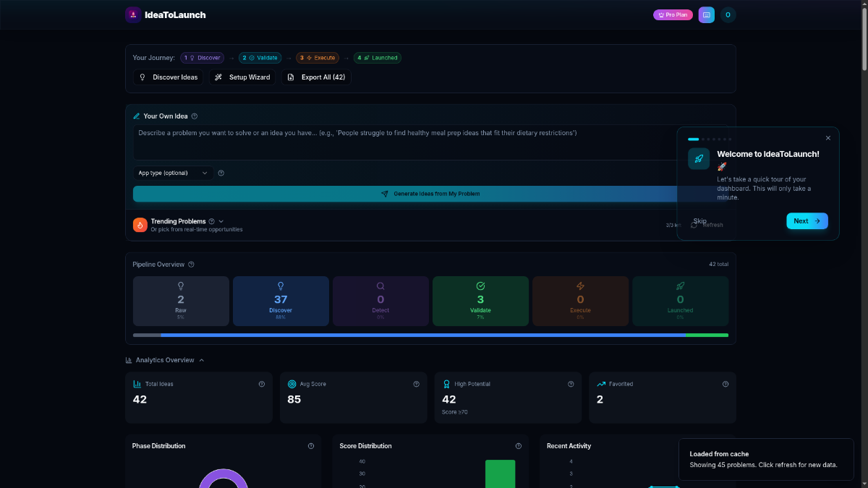Viewport: 868px width, 488px height.
Task: Click the Discover Ideas button
Action: point(169,77)
